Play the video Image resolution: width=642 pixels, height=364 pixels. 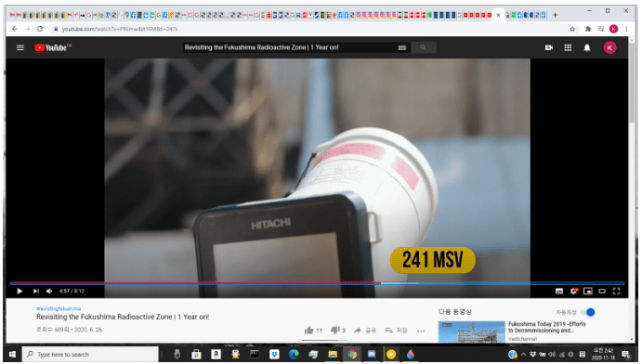pyautogui.click(x=20, y=291)
